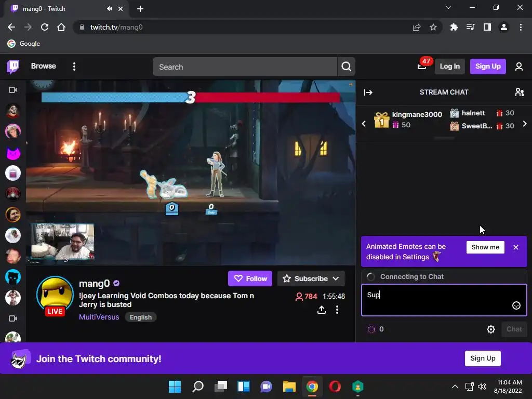Click halnett in the gift leaderboard
The image size is (532, 399).
[x=473, y=113]
